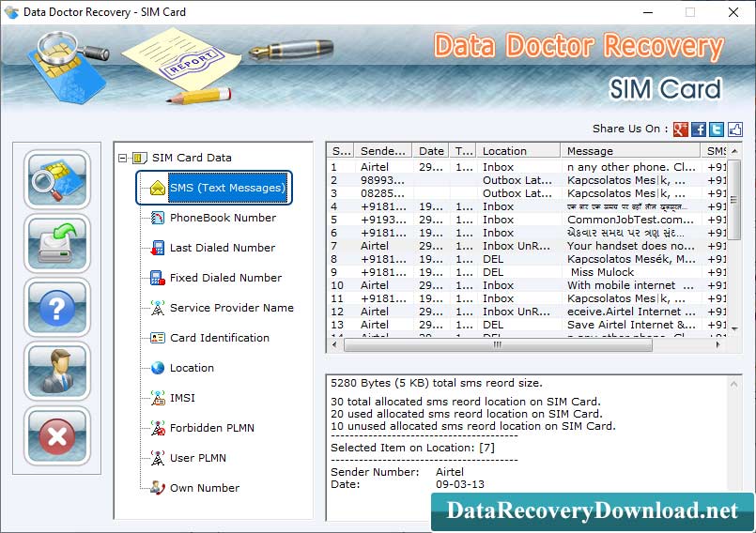Sort by Date column header
Screen dimensions: 756x533
coord(430,151)
